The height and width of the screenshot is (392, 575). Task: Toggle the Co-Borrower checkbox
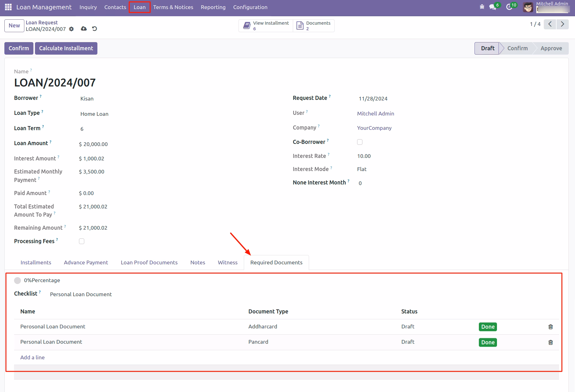tap(360, 142)
